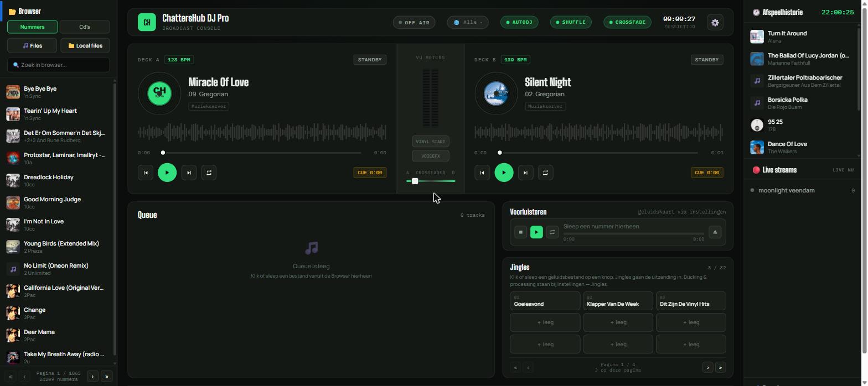Click the Deck A CUE 0:00 button
Screen dimensions: 868x386
click(370, 173)
